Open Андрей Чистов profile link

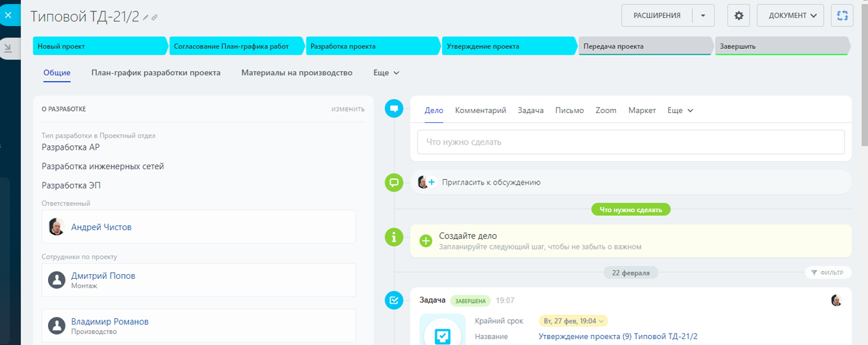pos(101,227)
